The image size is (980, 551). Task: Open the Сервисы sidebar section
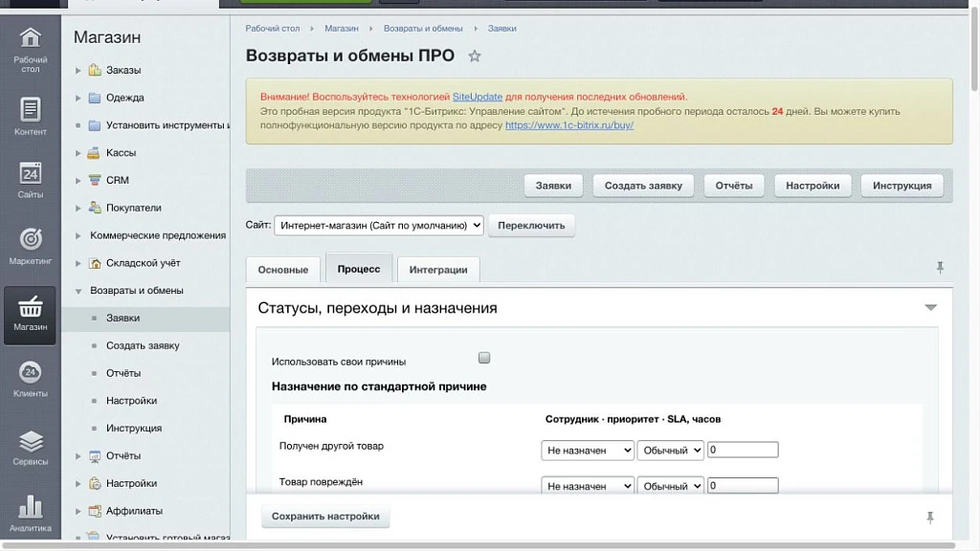30,448
